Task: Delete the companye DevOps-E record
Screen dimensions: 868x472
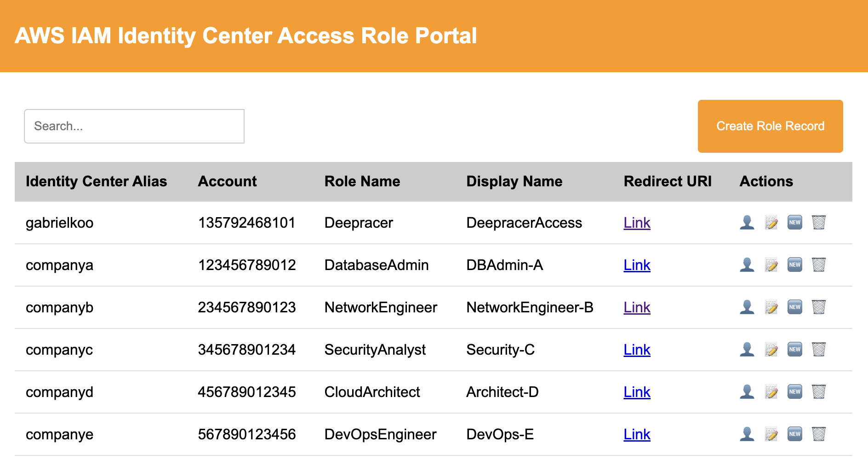Action: click(819, 434)
